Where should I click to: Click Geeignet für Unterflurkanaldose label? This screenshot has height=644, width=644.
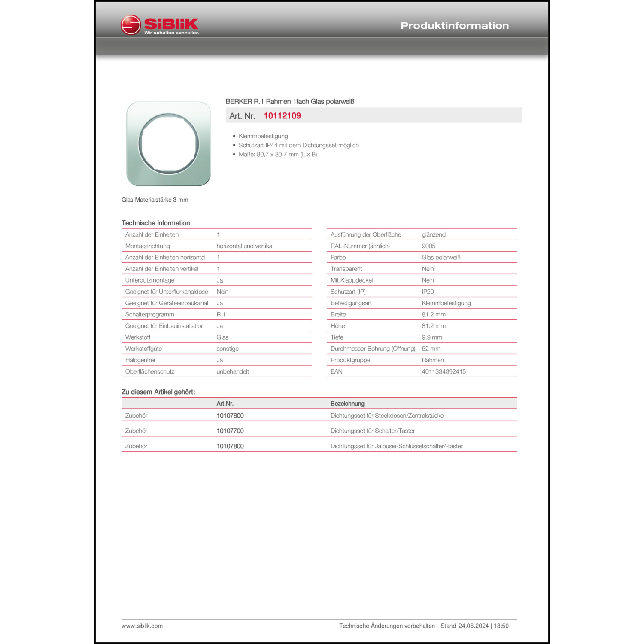167,292
